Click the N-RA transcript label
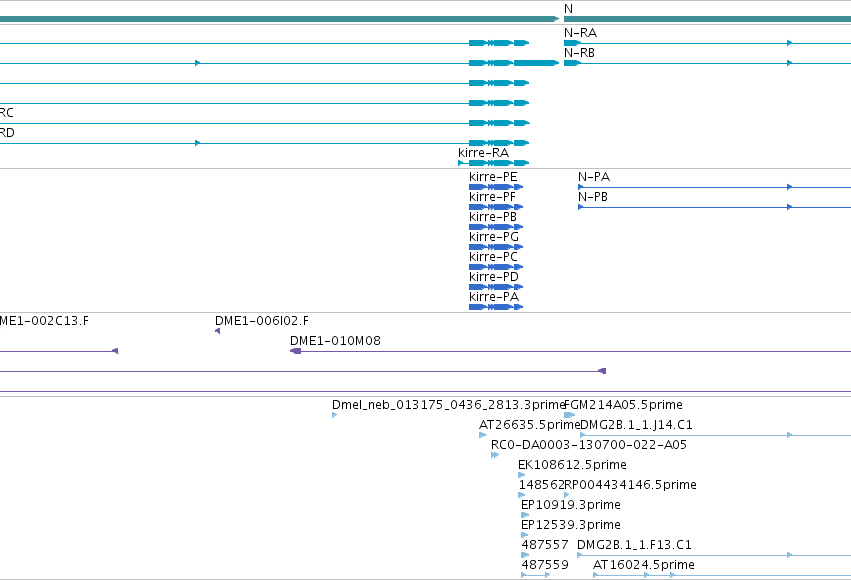851x580 pixels. [580, 33]
